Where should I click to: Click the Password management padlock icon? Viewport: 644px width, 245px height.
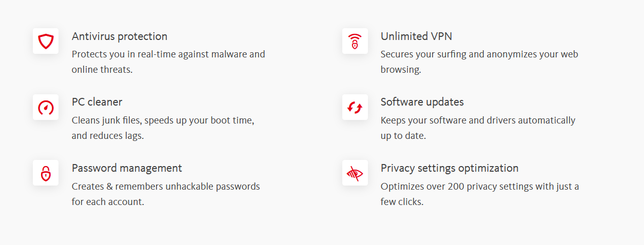tap(46, 173)
